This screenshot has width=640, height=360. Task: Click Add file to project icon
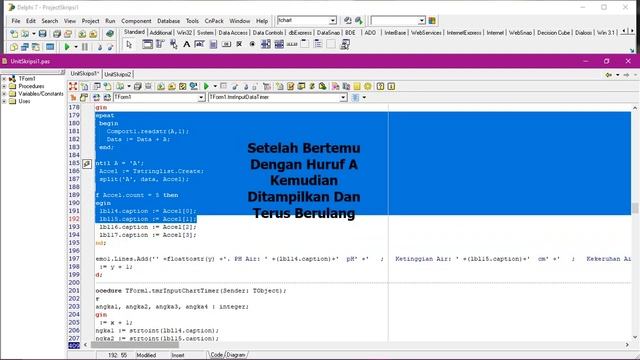pos(82,34)
